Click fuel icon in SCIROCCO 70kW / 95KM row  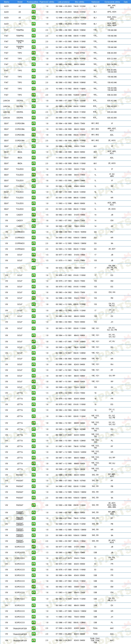pos(34,617)
